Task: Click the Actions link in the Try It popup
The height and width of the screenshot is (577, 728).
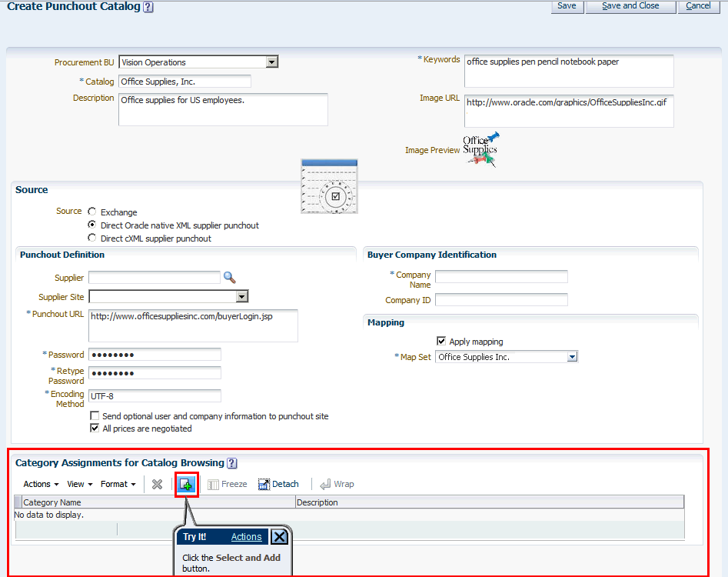Action: point(247,536)
